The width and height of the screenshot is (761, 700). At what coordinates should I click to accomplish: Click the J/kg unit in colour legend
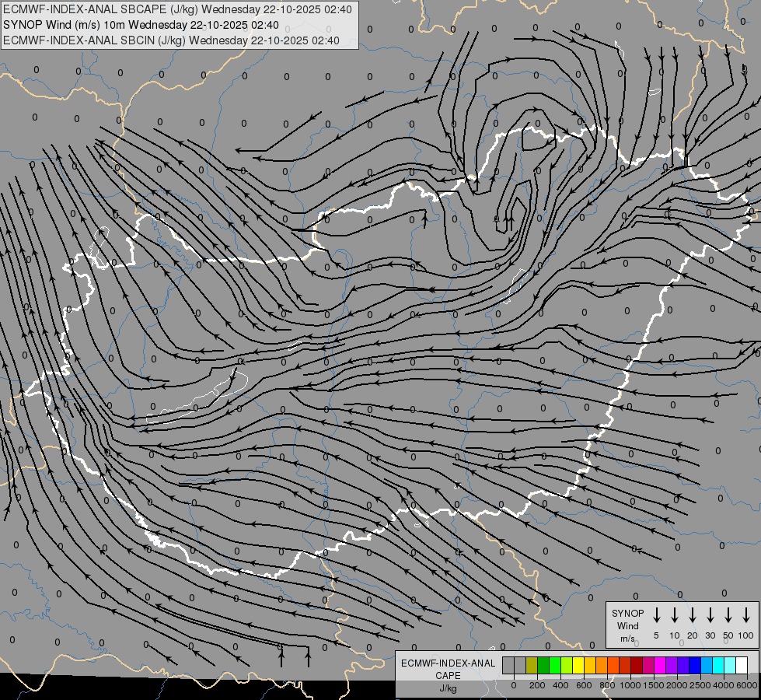coord(448,688)
